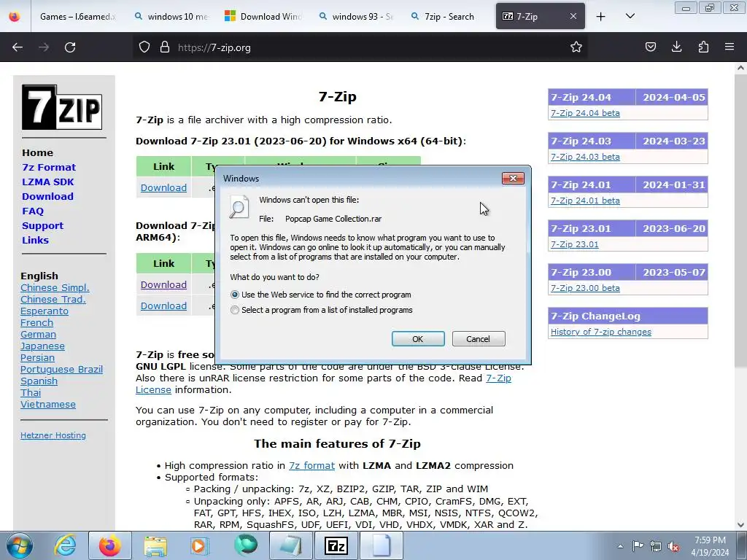
Task: Switch to Download Windows tab
Action: point(264,16)
